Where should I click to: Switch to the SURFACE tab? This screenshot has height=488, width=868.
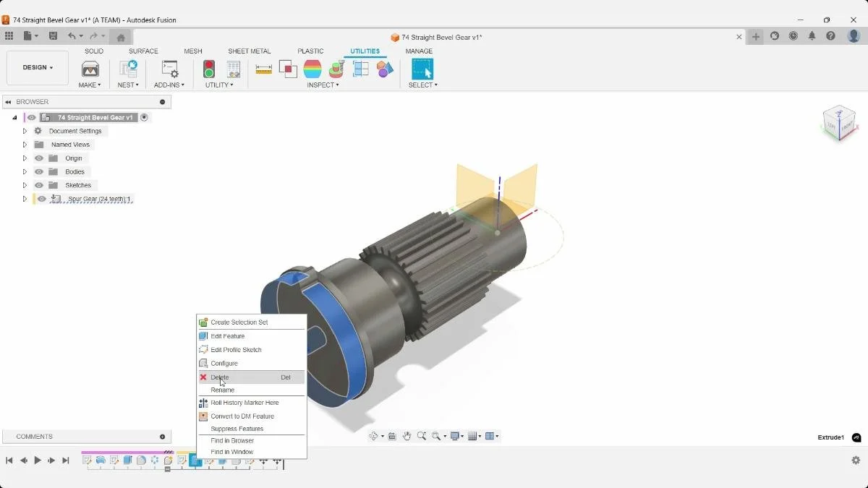tap(143, 51)
